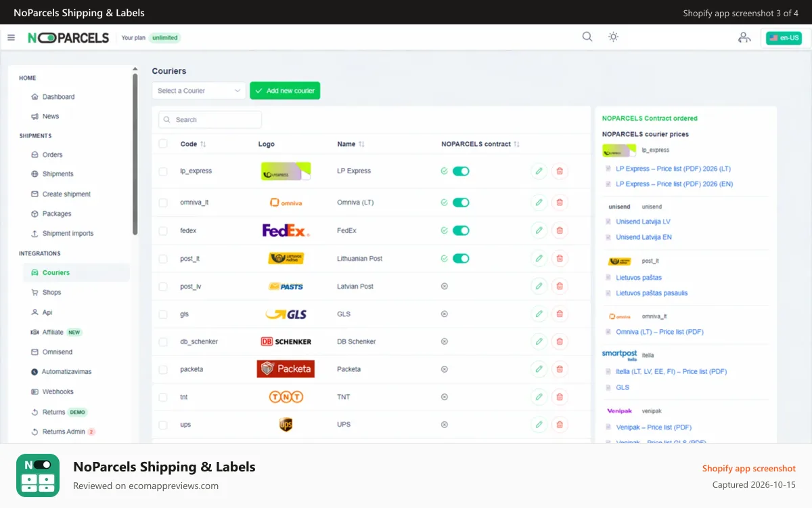Click the Add new courier button
Viewport: 812px width, 508px height.
[x=285, y=91]
